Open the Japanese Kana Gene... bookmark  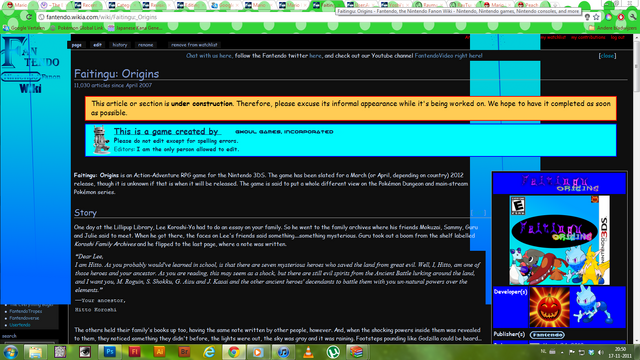[x=135, y=28]
